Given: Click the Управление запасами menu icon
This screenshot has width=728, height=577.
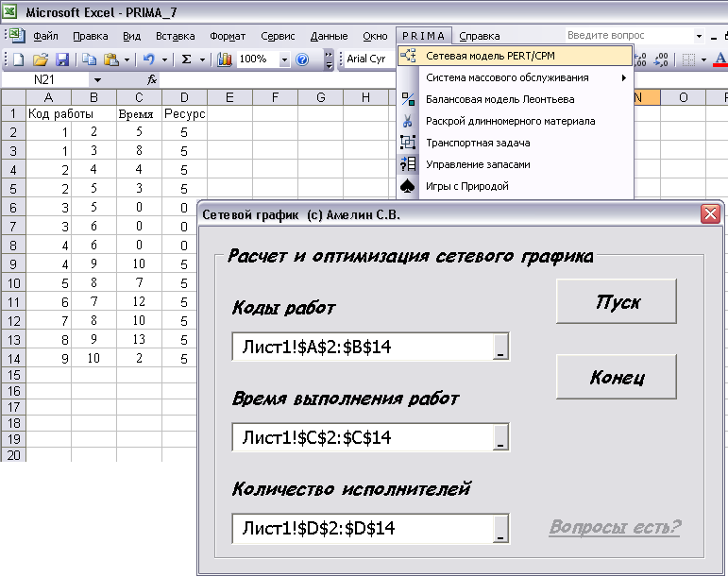Looking at the screenshot, I should pos(408,164).
